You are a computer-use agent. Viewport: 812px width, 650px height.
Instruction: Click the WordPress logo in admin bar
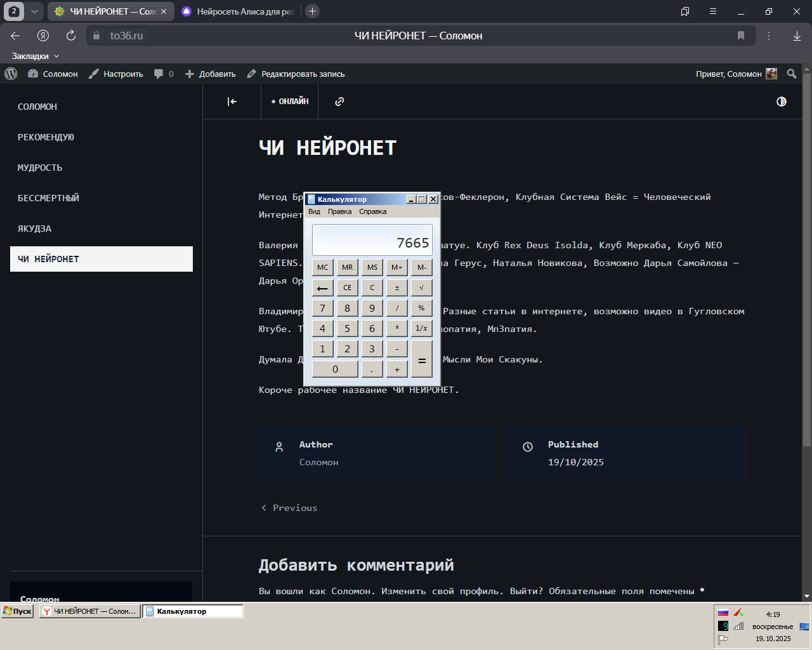tap(11, 74)
